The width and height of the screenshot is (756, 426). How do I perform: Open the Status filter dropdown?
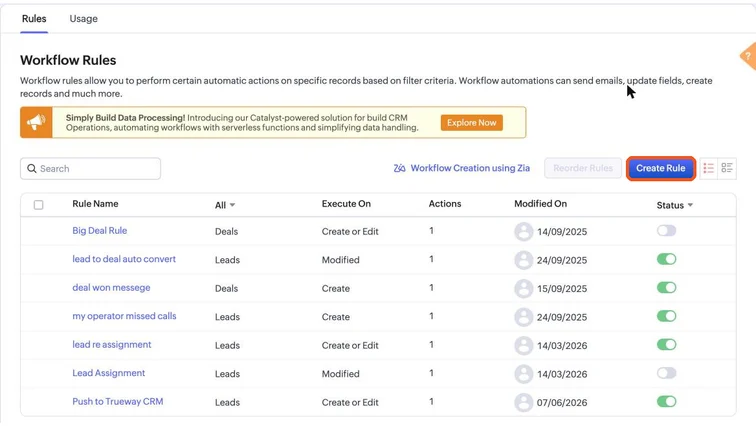click(x=675, y=205)
